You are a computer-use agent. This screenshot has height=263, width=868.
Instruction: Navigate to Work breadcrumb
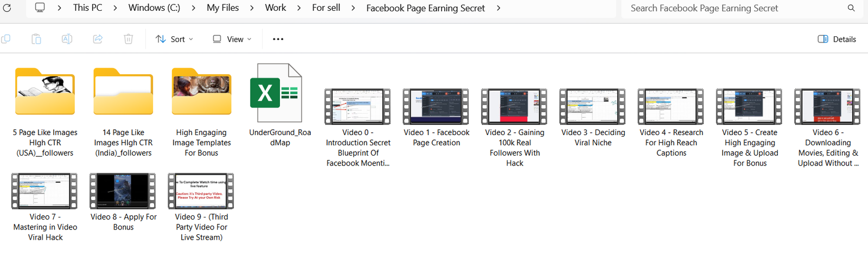(x=276, y=8)
